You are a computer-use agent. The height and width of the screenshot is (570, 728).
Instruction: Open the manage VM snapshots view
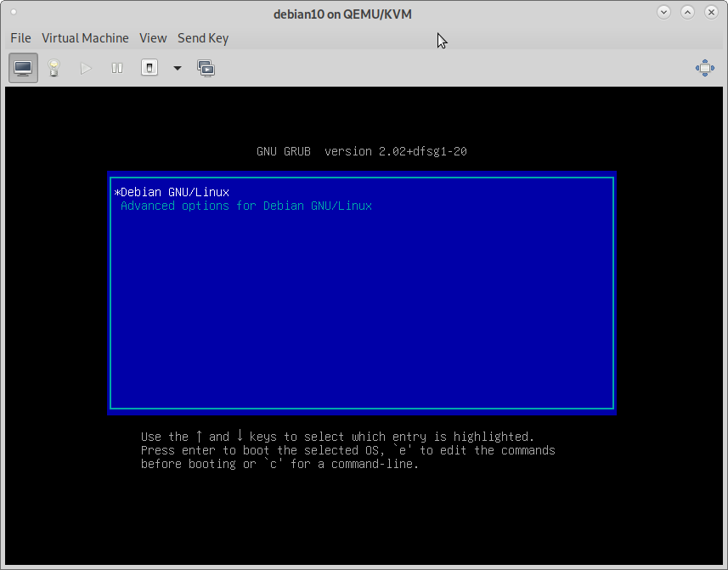[x=206, y=68]
